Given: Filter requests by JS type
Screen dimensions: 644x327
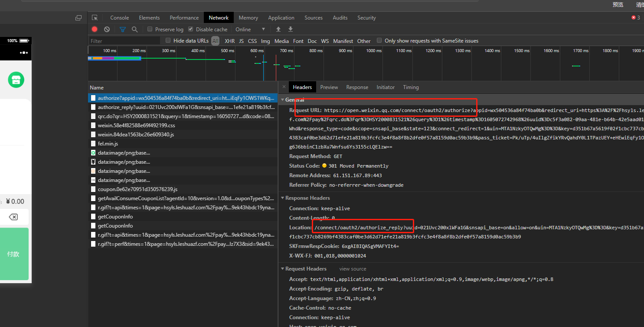Looking at the screenshot, I should click(242, 41).
